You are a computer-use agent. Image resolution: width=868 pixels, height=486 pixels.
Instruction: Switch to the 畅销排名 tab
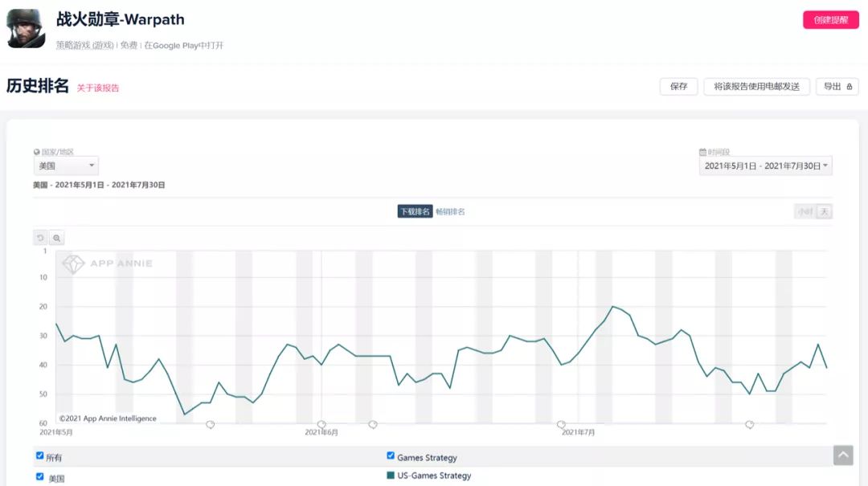450,211
